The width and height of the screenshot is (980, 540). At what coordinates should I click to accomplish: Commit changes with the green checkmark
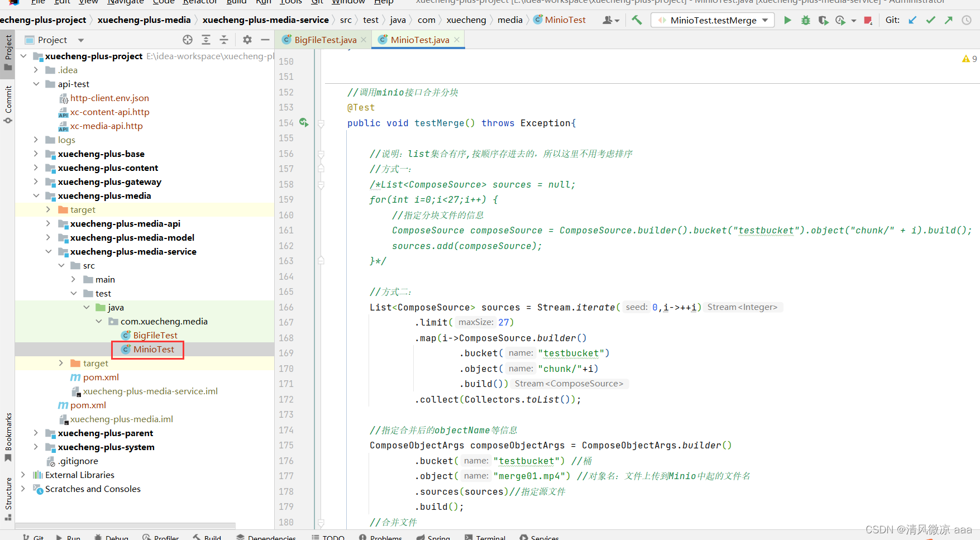pos(930,20)
